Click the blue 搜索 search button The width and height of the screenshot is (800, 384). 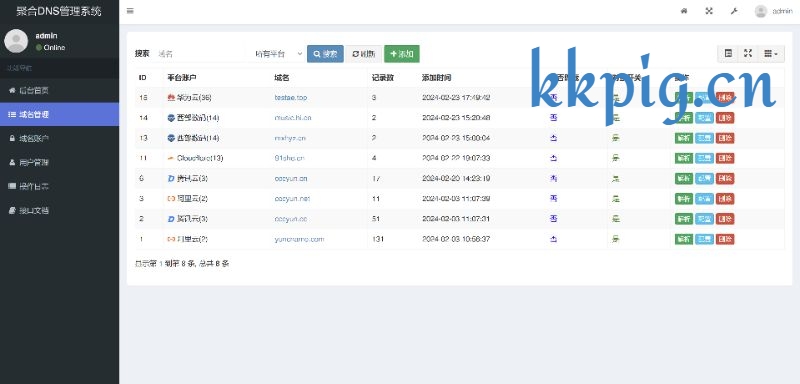(325, 54)
